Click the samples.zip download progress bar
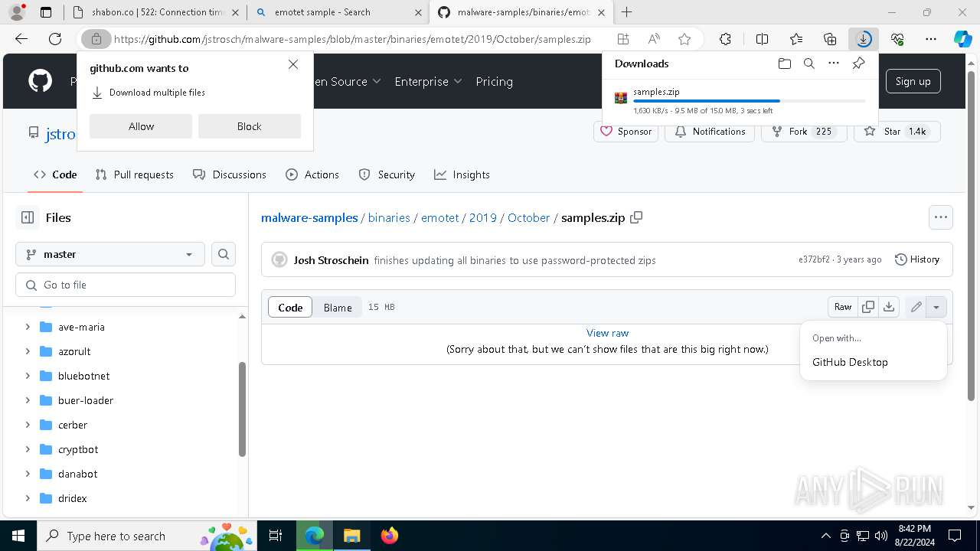This screenshot has height=551, width=980. click(750, 101)
